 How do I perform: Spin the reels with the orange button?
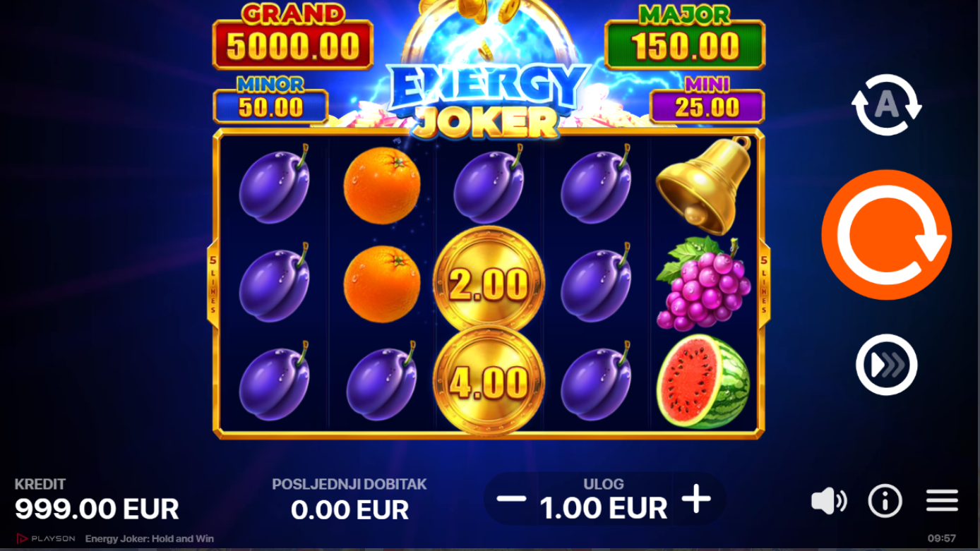[887, 235]
